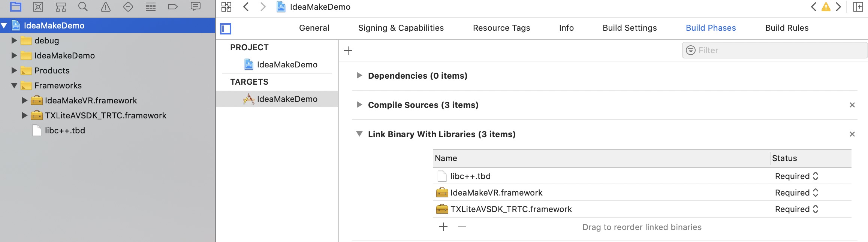The width and height of the screenshot is (868, 242).
Task: Show the issue navigator warning icon
Action: point(106,7)
